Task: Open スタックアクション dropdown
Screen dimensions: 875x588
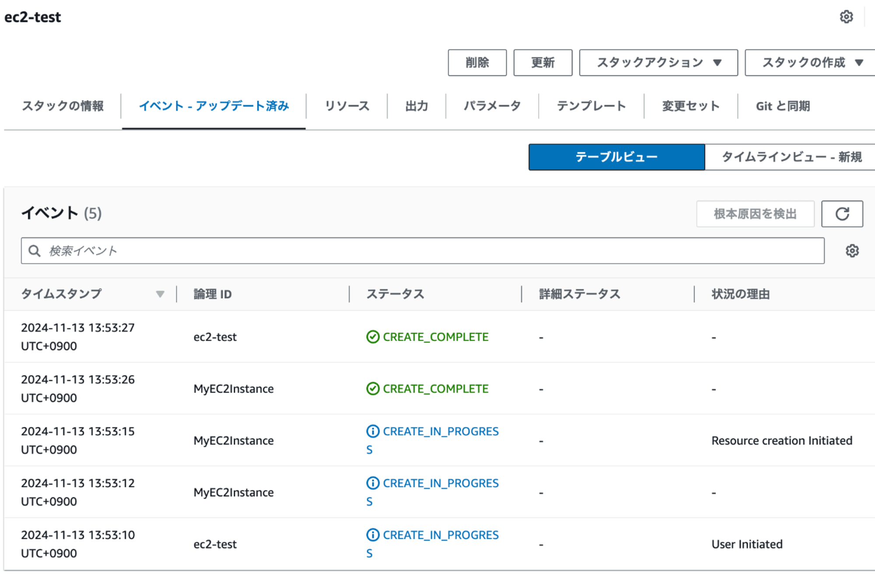Action: [x=658, y=63]
